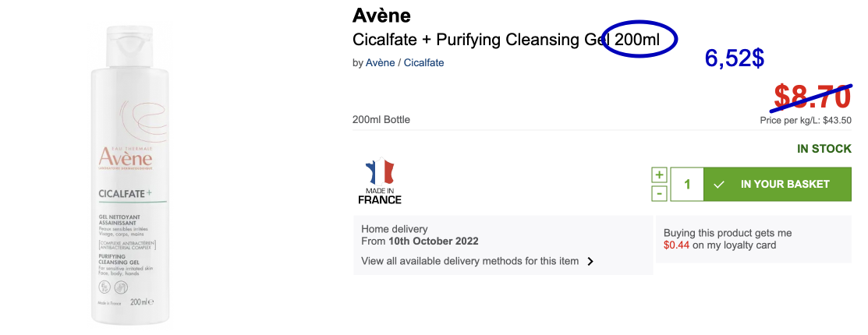868x335 pixels.
Task: Click the Price per kg/L text
Action: (805, 121)
